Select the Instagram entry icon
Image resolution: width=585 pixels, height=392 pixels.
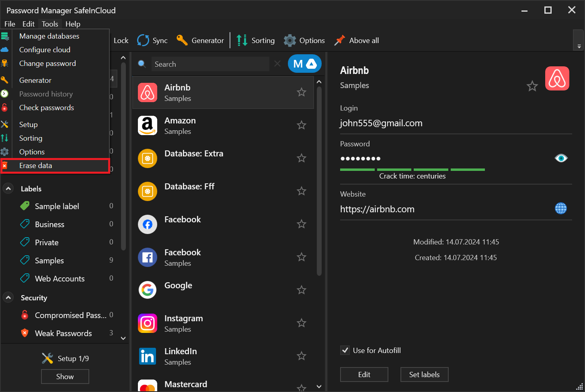click(x=148, y=323)
